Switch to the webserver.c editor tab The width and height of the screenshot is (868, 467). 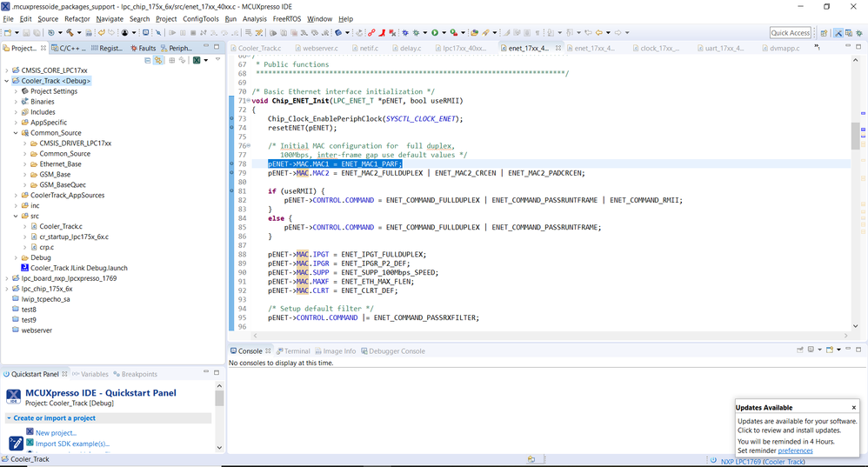tap(316, 48)
